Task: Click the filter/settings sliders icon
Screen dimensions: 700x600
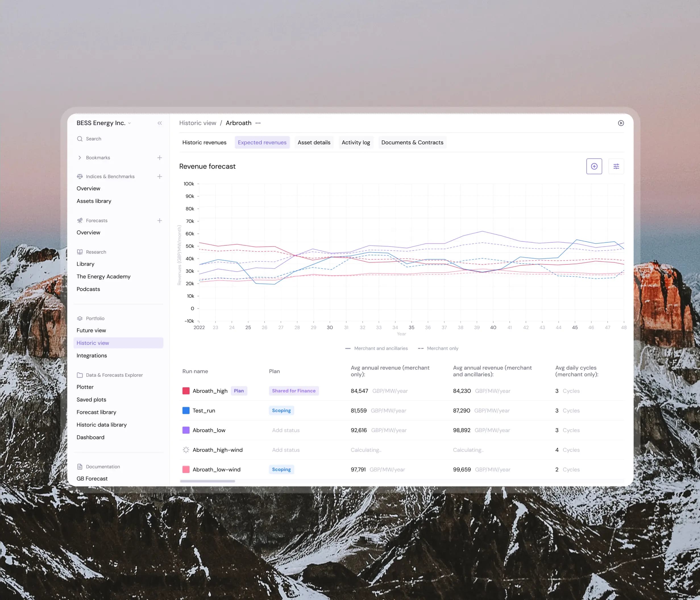Action: pyautogui.click(x=616, y=166)
